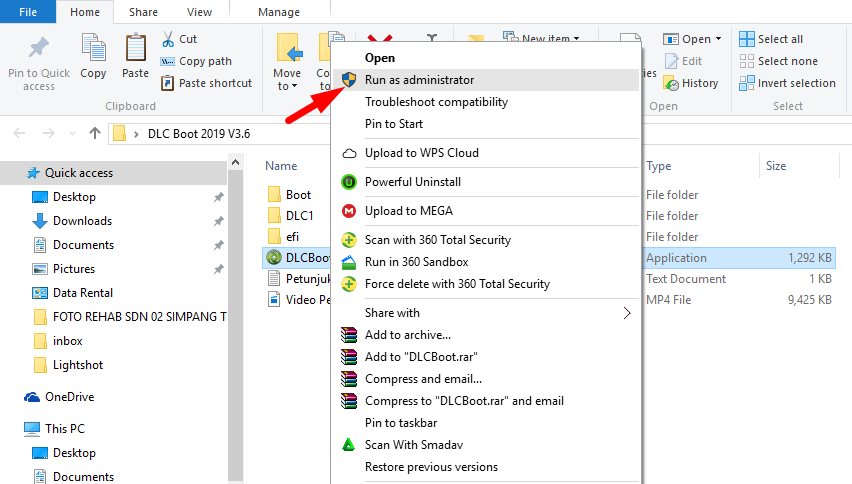
Task: Click the address bar path chevron
Action: pos(136,134)
